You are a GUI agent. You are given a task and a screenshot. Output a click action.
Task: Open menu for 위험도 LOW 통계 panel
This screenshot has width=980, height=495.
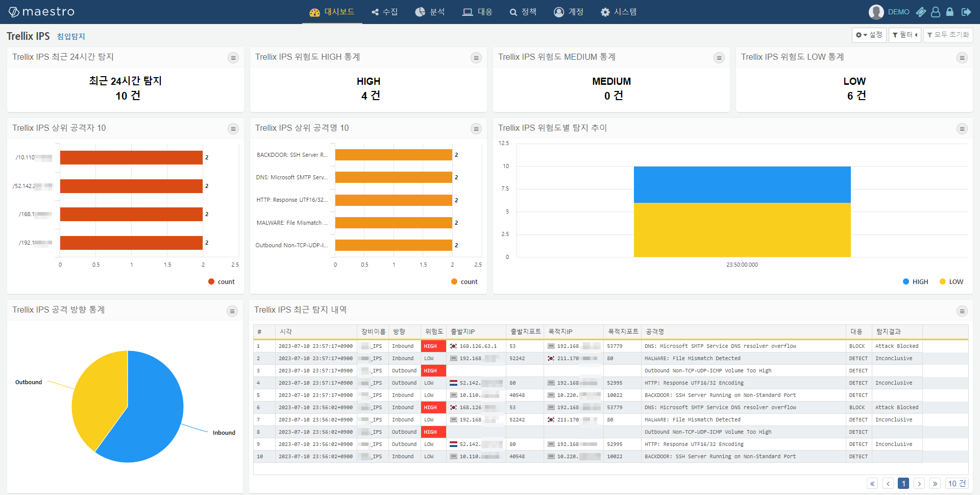(962, 58)
